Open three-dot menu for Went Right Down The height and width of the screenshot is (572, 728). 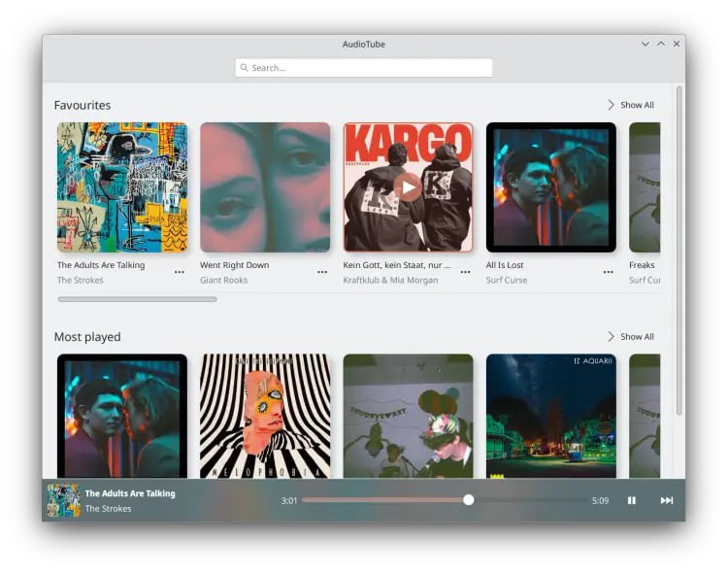[x=322, y=273]
